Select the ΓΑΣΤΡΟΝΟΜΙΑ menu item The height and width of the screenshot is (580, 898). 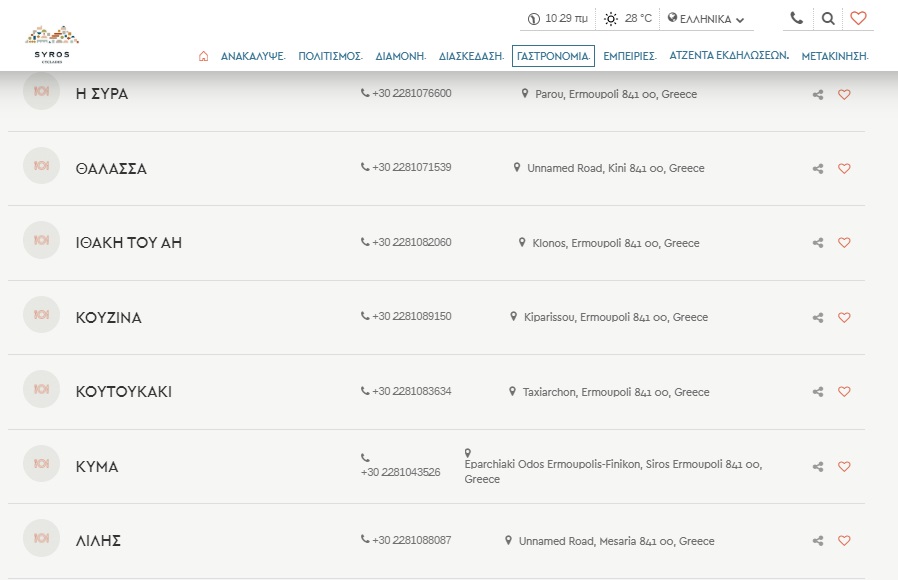(x=552, y=56)
